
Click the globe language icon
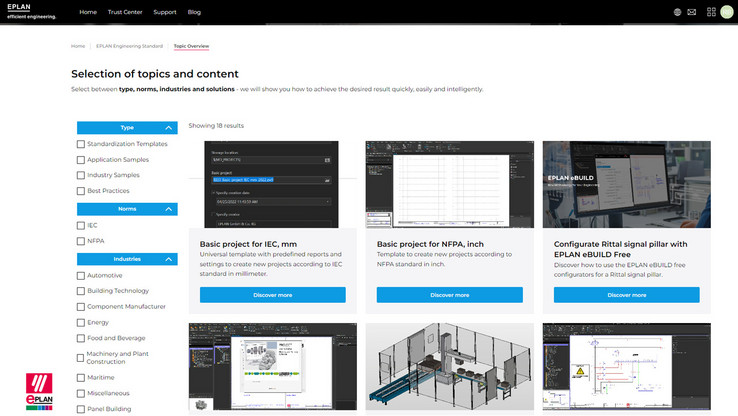(677, 12)
